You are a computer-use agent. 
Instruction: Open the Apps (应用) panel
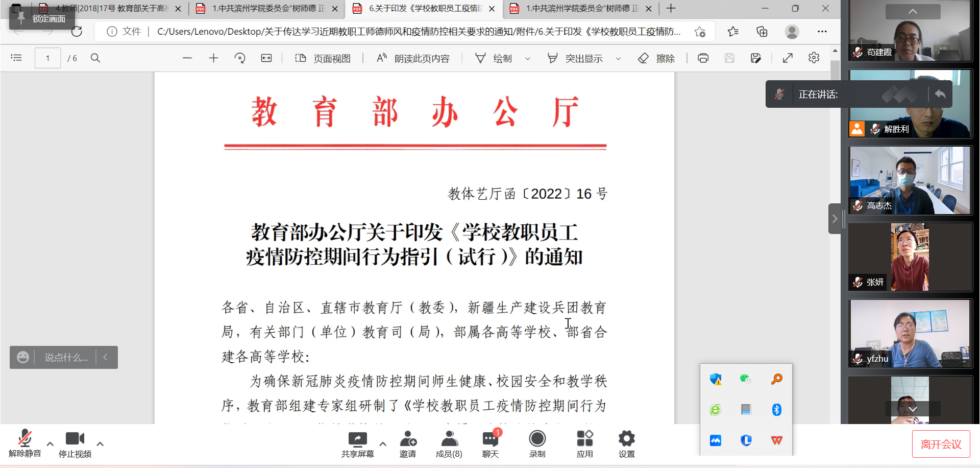[x=584, y=443]
